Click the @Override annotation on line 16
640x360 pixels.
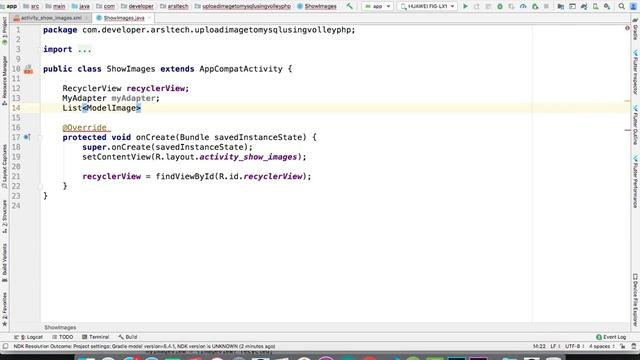coord(84,128)
